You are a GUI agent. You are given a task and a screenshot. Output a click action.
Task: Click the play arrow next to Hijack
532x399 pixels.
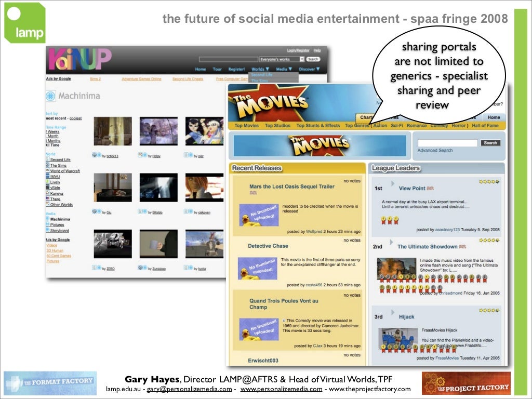point(393,312)
